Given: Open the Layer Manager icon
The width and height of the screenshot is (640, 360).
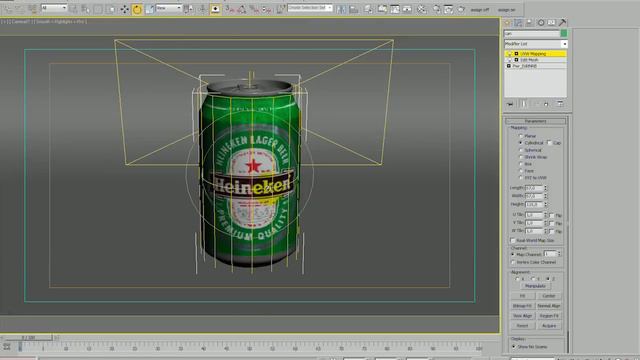Looking at the screenshot, I should [368, 9].
